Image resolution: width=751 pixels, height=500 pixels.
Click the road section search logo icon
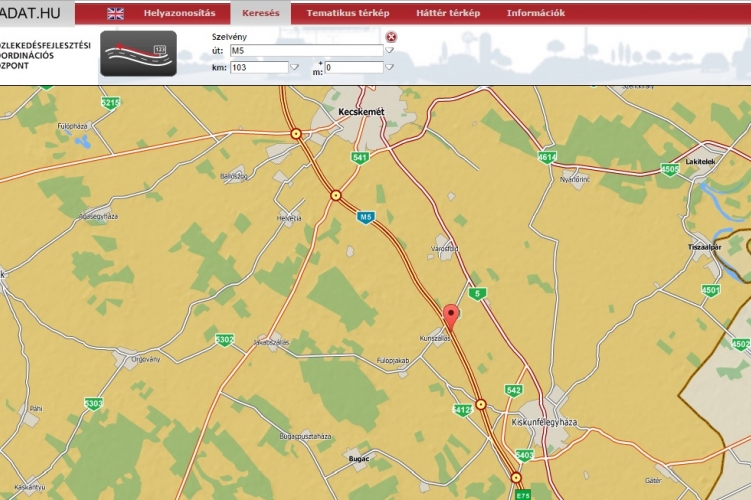[x=138, y=53]
